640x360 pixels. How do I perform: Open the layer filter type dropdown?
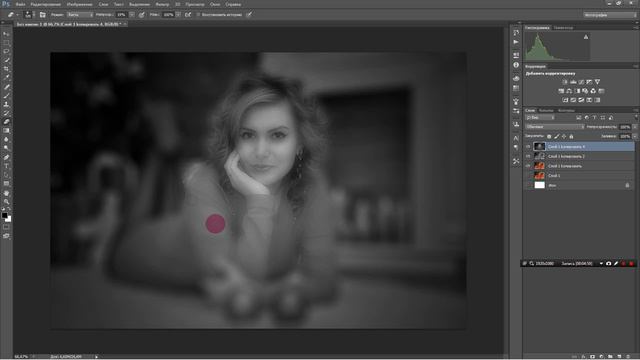click(x=540, y=118)
